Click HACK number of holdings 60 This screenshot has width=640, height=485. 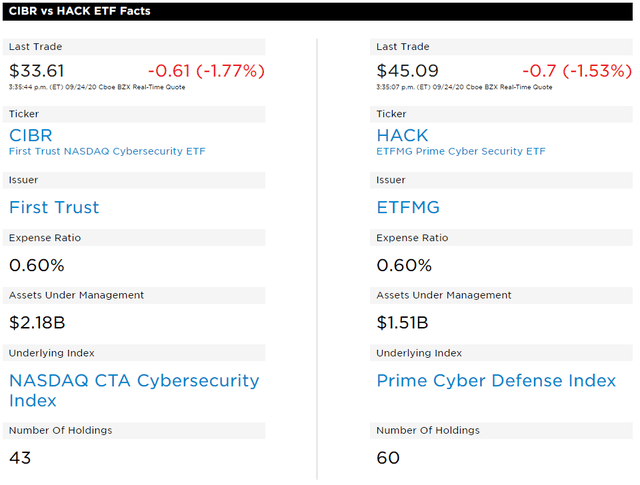[x=388, y=458]
